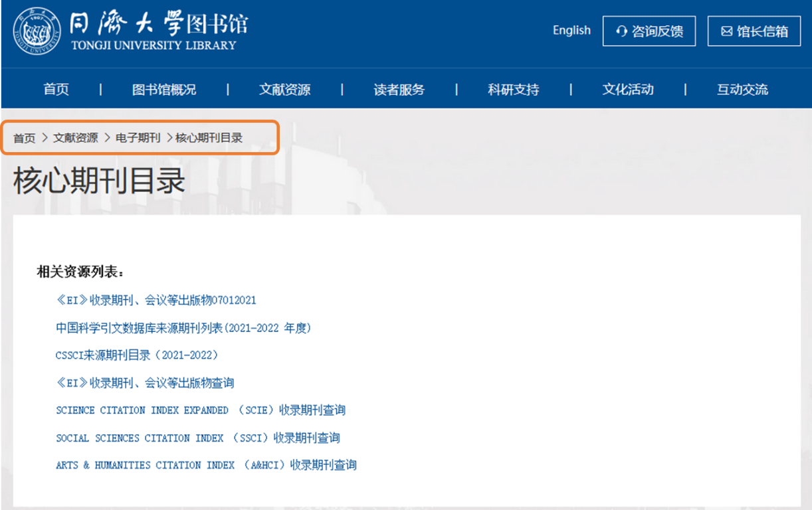Screen dimensions: 812x510
Task: Click 电子期刊 in the breadcrumb
Action: coord(138,138)
